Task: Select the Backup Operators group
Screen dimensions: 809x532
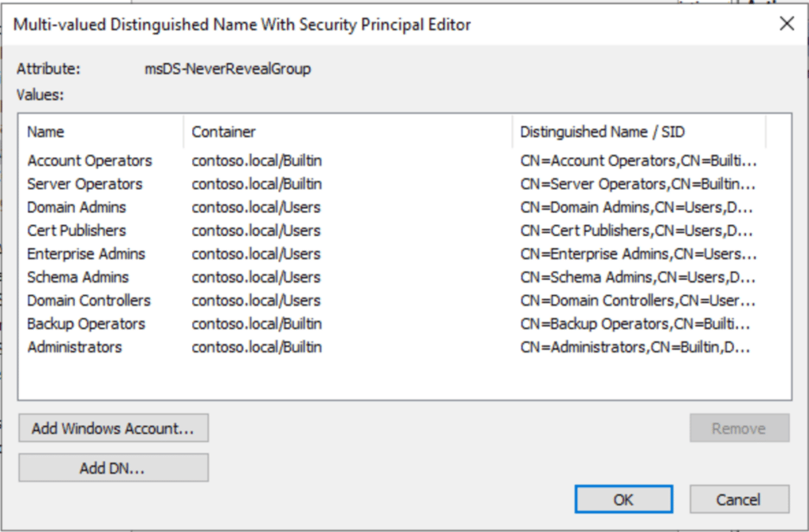Action: 87,324
